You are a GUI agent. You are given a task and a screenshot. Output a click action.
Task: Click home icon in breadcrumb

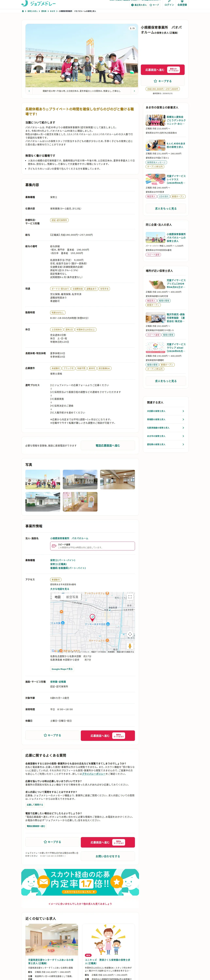[x=23, y=11]
